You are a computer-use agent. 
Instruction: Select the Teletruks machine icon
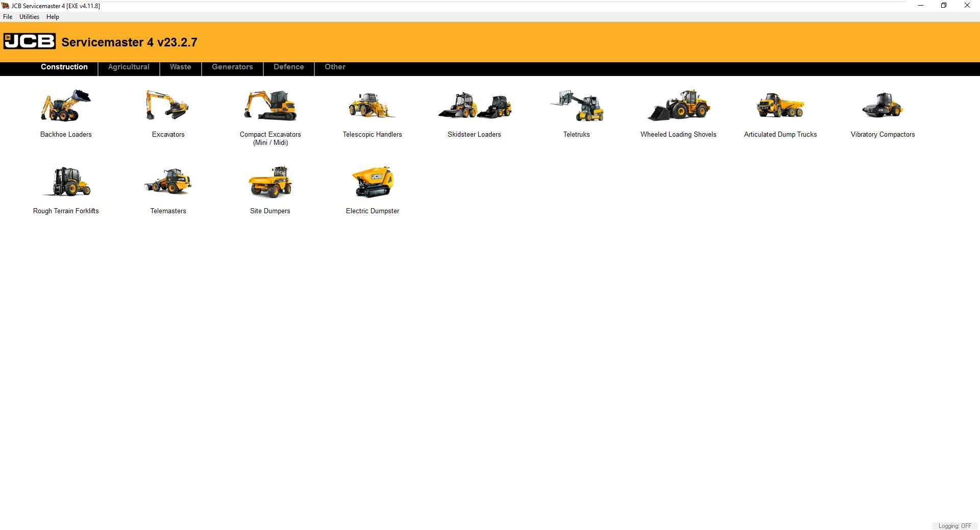click(576, 106)
